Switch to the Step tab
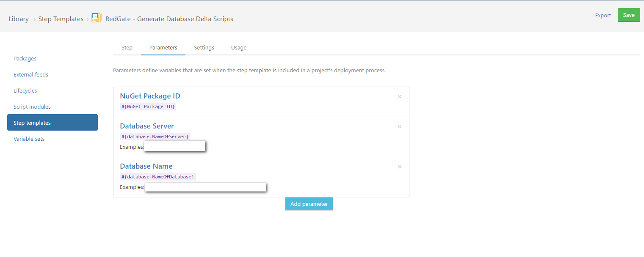This screenshot has height=257, width=644. tap(127, 48)
